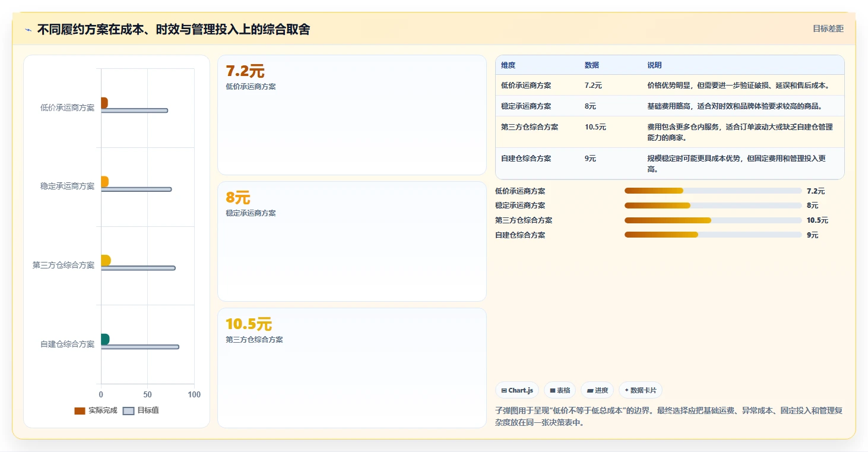Toggle the 实际完成 legend item

click(x=96, y=410)
